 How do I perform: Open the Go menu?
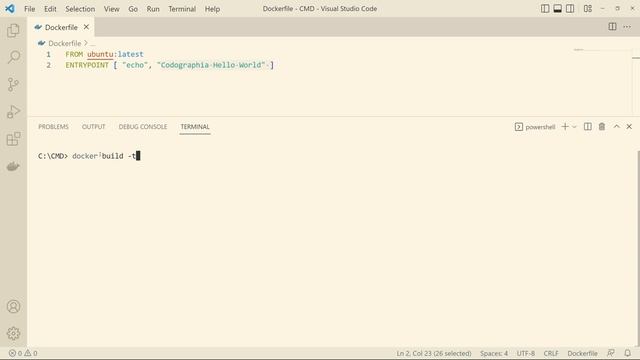coord(133,9)
